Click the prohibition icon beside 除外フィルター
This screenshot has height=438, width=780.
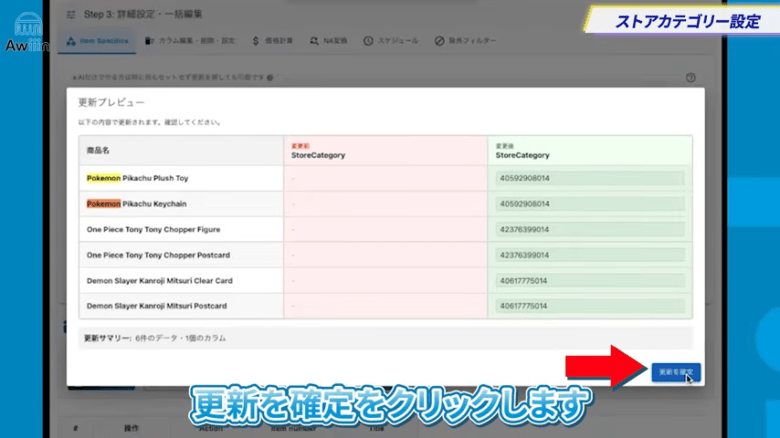pos(439,41)
